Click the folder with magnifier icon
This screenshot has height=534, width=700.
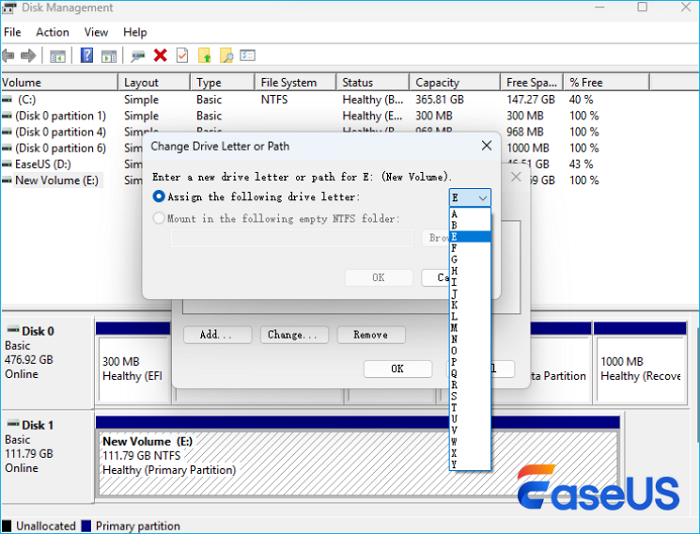tap(226, 55)
